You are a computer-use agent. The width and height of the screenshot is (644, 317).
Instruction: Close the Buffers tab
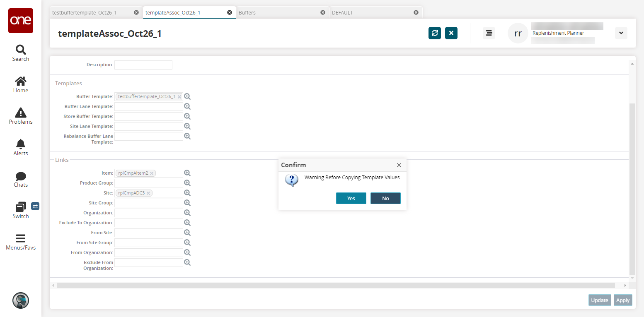[323, 12]
